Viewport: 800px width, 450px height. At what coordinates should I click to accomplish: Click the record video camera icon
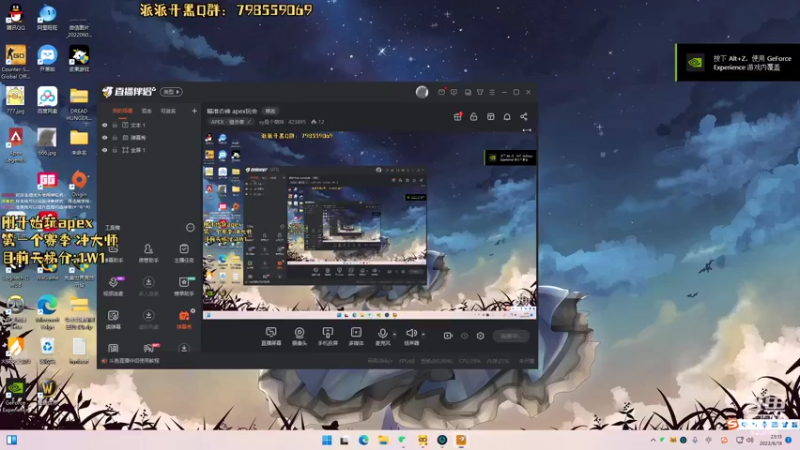click(x=448, y=336)
